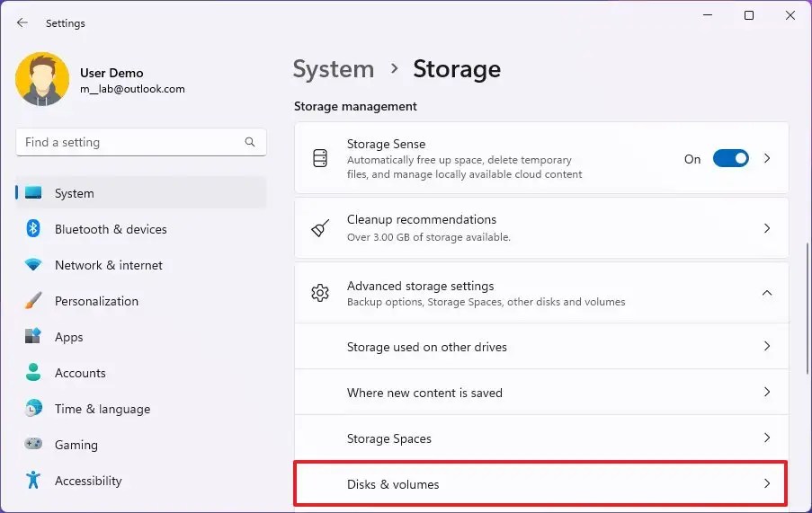Maximize the Settings window
The height and width of the screenshot is (513, 812).
pos(749,15)
